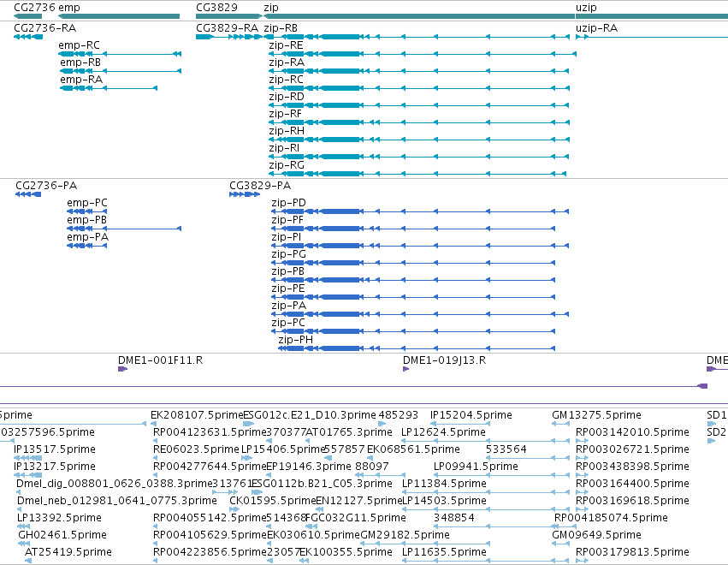Viewport: 728px width, 565px height.
Task: Select the CG2736 gene label
Action: click(x=34, y=8)
